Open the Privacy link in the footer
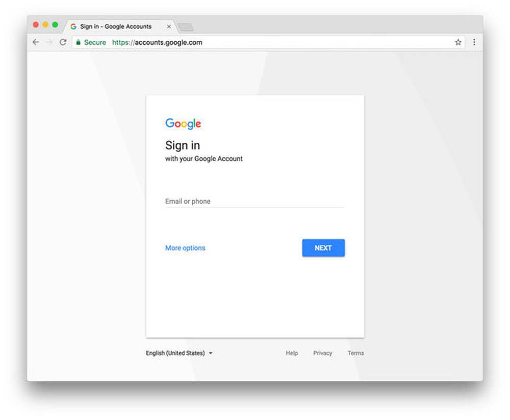Image resolution: width=510 pixels, height=420 pixels. (322, 353)
